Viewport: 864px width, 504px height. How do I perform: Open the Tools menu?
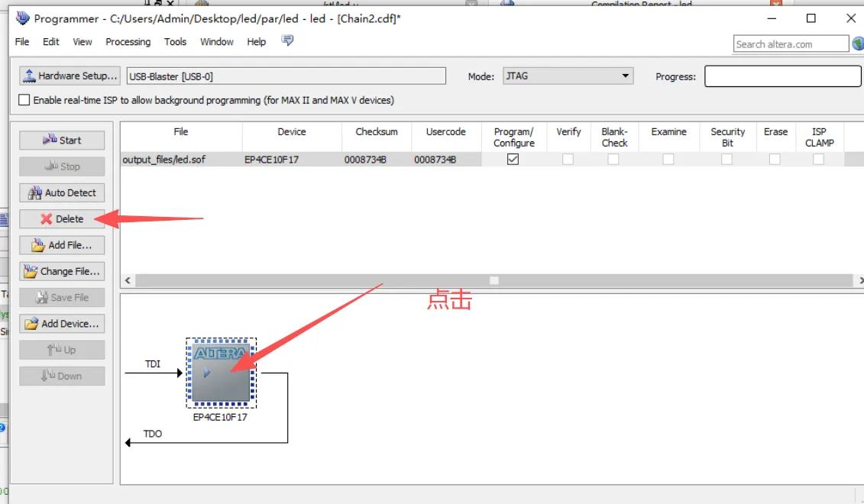click(175, 42)
